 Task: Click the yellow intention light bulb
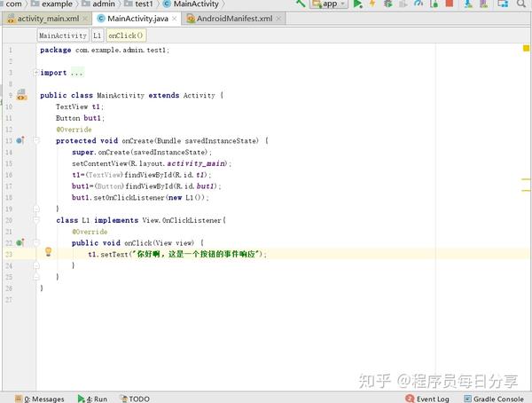(49, 252)
